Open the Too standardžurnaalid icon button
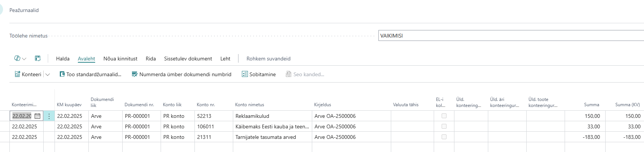 62,74
